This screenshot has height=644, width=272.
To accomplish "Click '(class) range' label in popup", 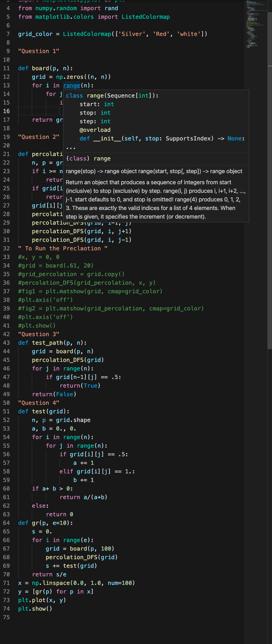I will (x=88, y=159).
